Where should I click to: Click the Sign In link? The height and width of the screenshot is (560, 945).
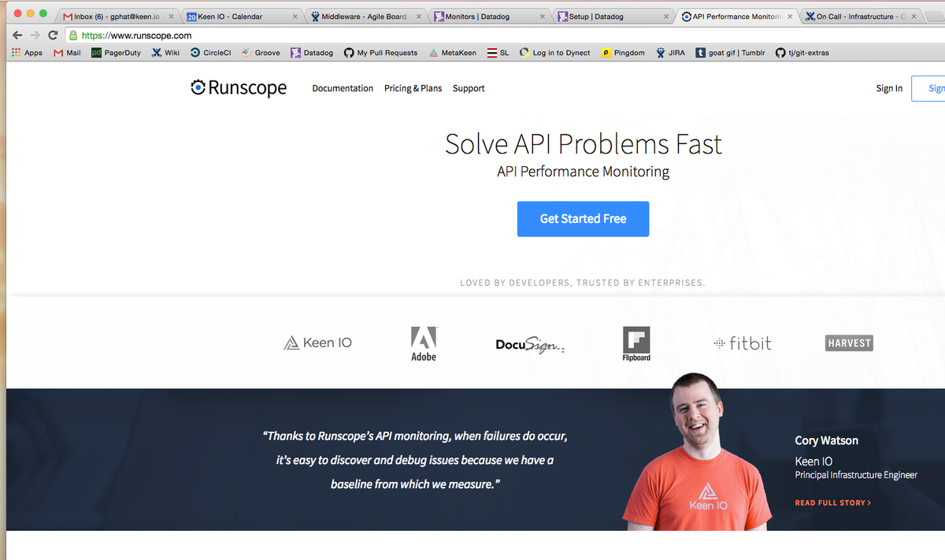pos(889,88)
